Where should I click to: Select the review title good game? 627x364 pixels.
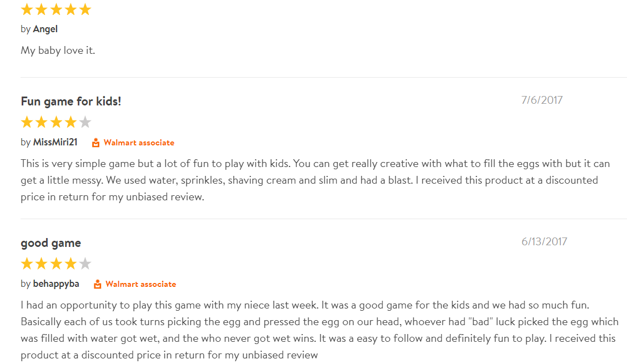(51, 243)
